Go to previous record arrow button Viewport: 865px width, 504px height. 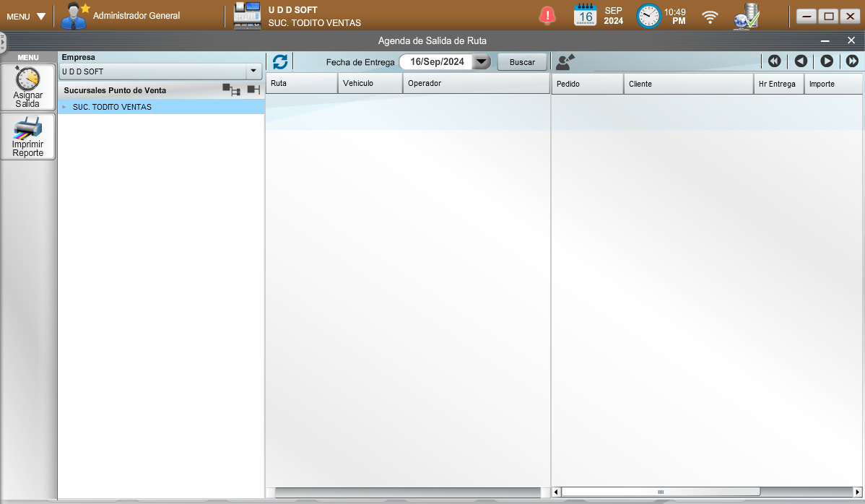(800, 62)
